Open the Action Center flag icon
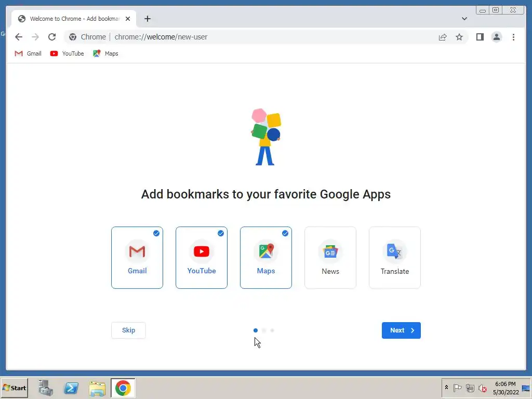 (457, 388)
